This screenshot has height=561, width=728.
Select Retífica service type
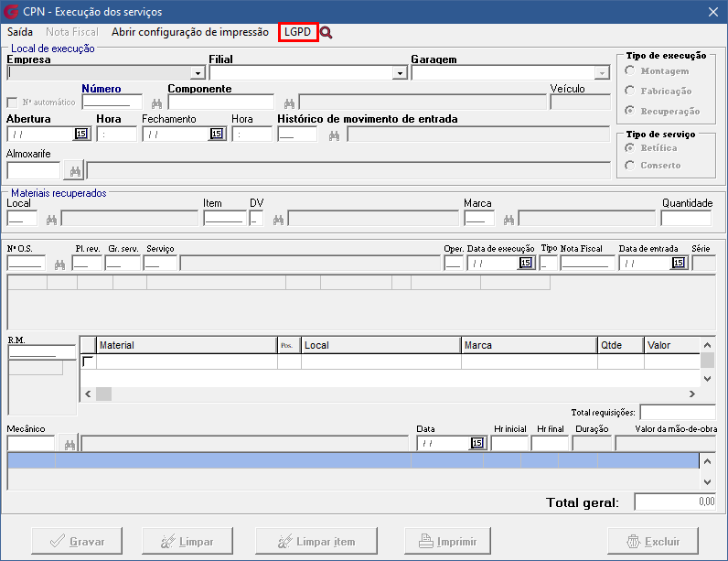pos(629,147)
